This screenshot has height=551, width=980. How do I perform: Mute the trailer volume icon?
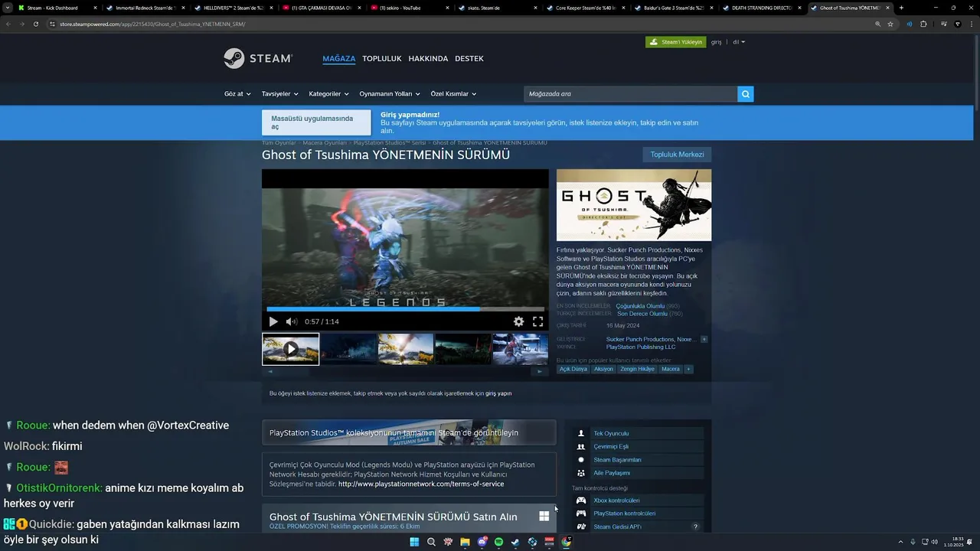(x=291, y=321)
